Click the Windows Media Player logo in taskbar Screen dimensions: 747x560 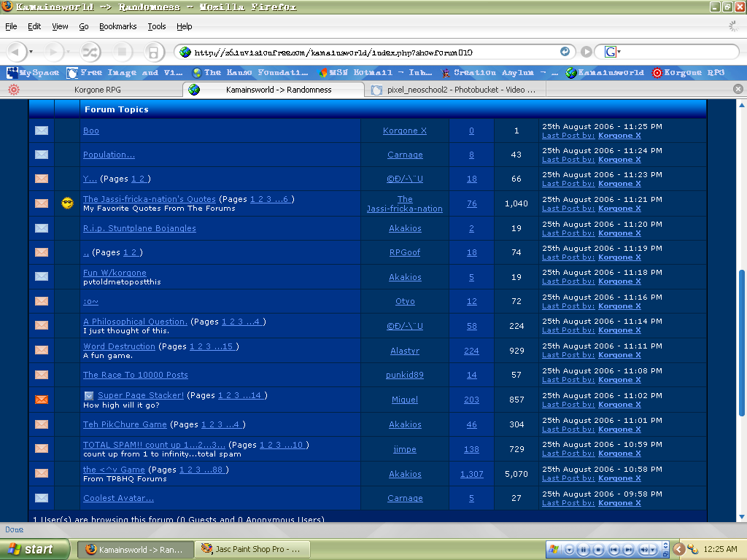[x=554, y=549]
